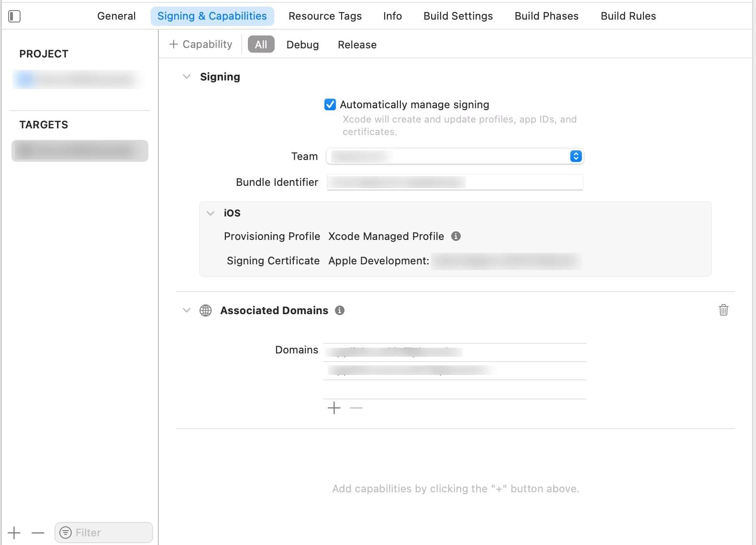
Task: Show Release configuration capabilities
Action: [357, 45]
